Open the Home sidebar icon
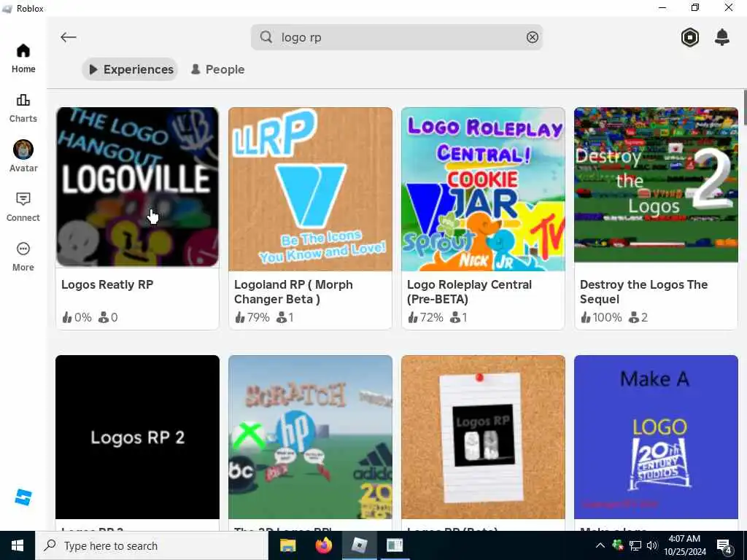Viewport: 747px width, 560px height. click(23, 58)
